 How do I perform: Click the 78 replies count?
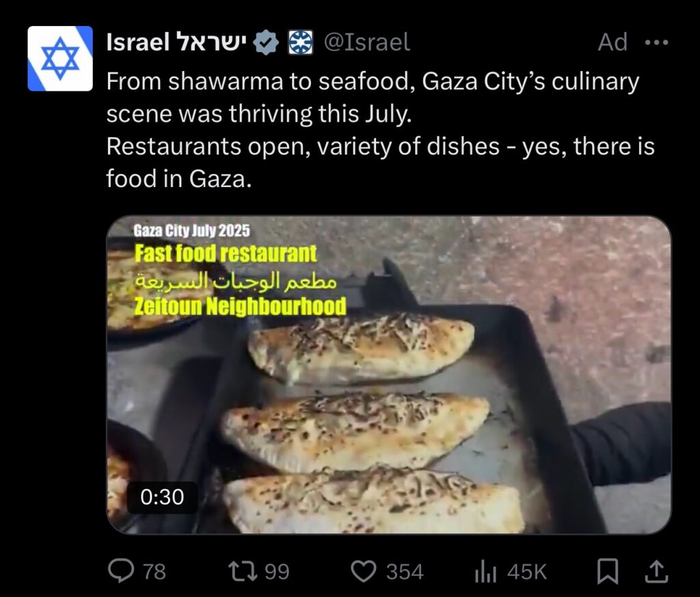[154, 572]
